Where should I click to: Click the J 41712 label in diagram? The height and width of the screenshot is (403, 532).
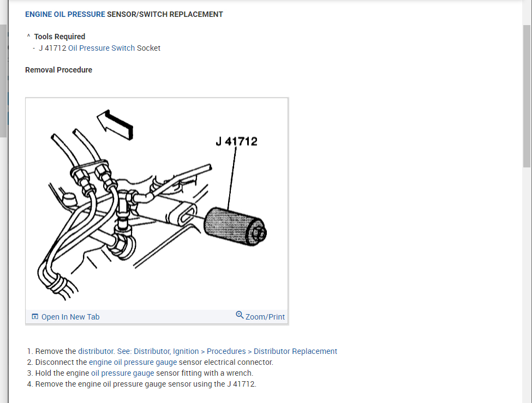(236, 141)
